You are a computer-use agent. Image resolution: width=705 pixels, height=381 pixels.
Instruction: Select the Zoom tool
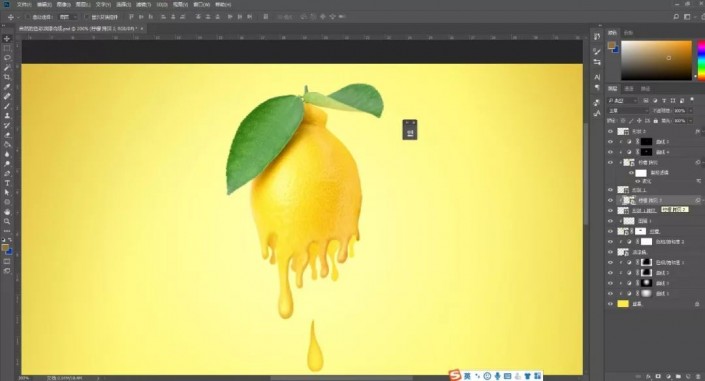point(7,221)
